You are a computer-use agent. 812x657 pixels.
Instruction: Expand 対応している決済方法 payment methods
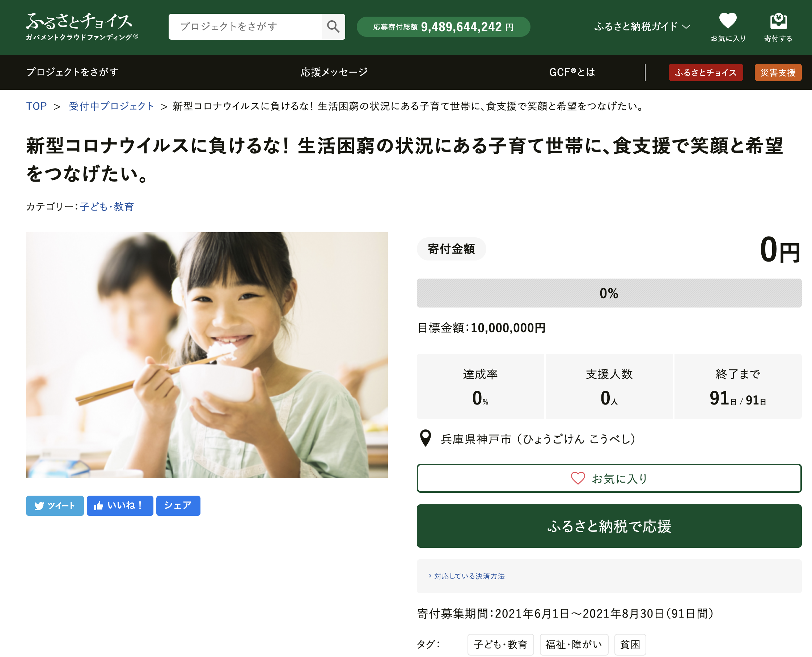point(467,576)
